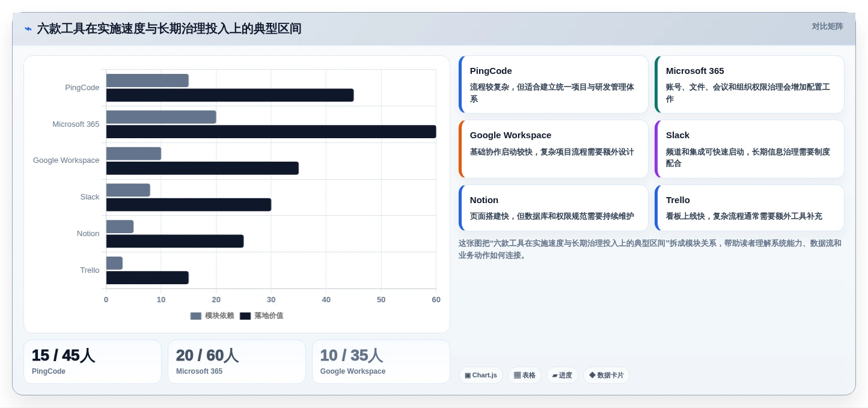The height and width of the screenshot is (408, 868).
Task: Click the blue lightning icon beside the title
Action: [28, 29]
